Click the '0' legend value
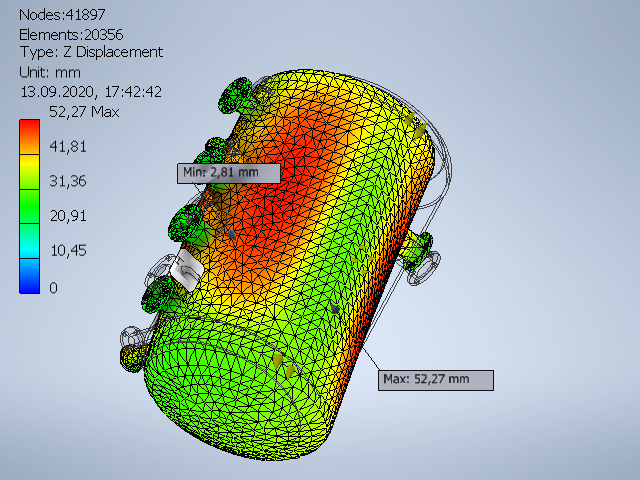The height and width of the screenshot is (480, 640). (x=53, y=288)
